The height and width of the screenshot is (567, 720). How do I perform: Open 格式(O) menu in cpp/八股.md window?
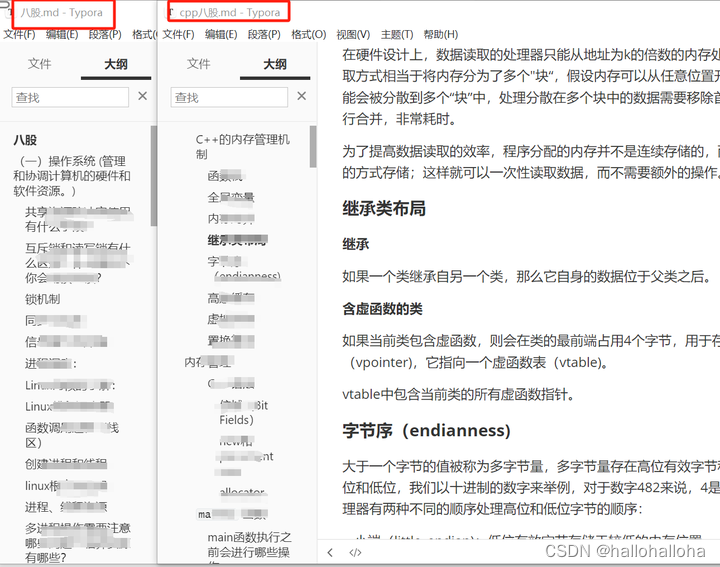(309, 34)
